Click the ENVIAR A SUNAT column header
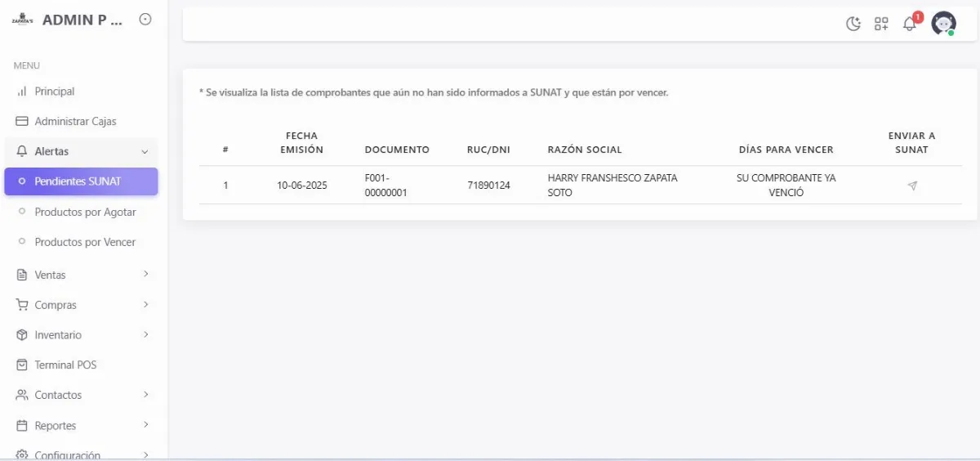Image resolution: width=980 pixels, height=461 pixels. coord(912,143)
